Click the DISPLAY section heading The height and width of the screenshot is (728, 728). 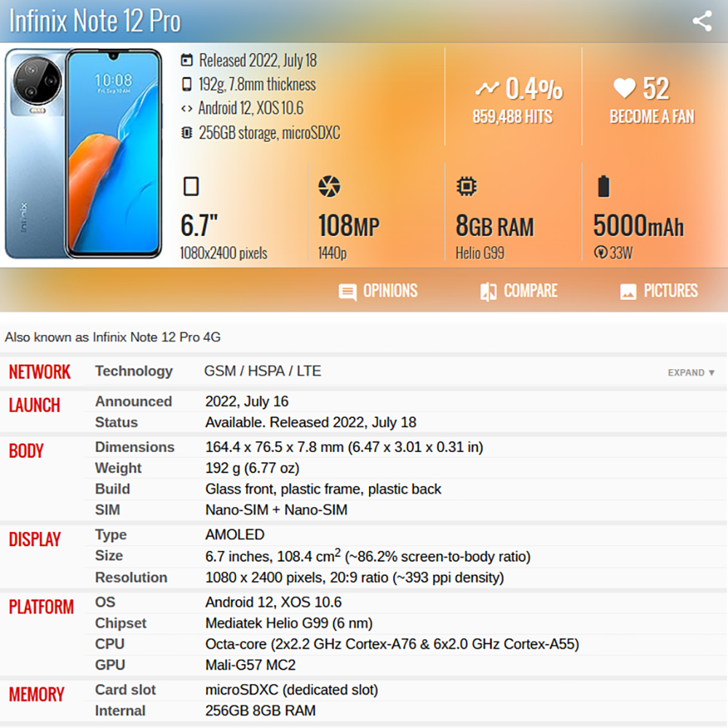35,539
